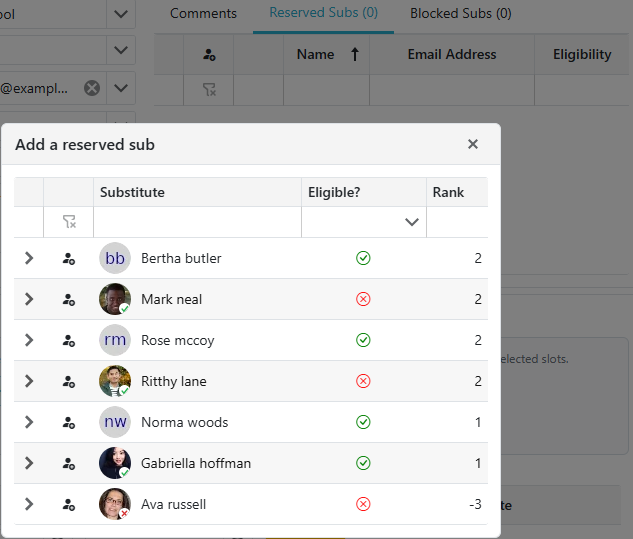
Task: Click Ritthy lane's photo avatar
Action: point(115,381)
